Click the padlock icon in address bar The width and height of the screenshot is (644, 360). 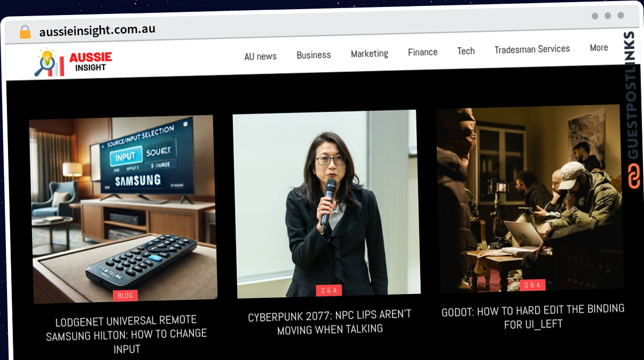pyautogui.click(x=25, y=32)
